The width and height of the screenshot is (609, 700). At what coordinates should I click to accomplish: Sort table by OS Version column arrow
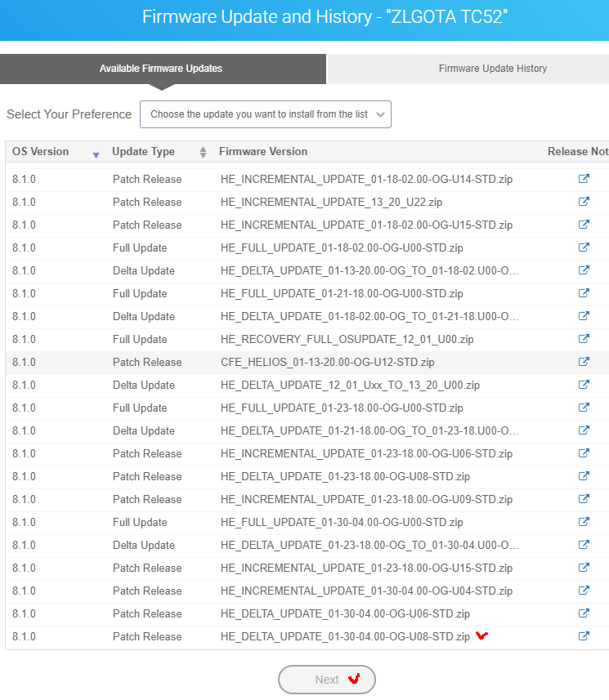pyautogui.click(x=96, y=154)
